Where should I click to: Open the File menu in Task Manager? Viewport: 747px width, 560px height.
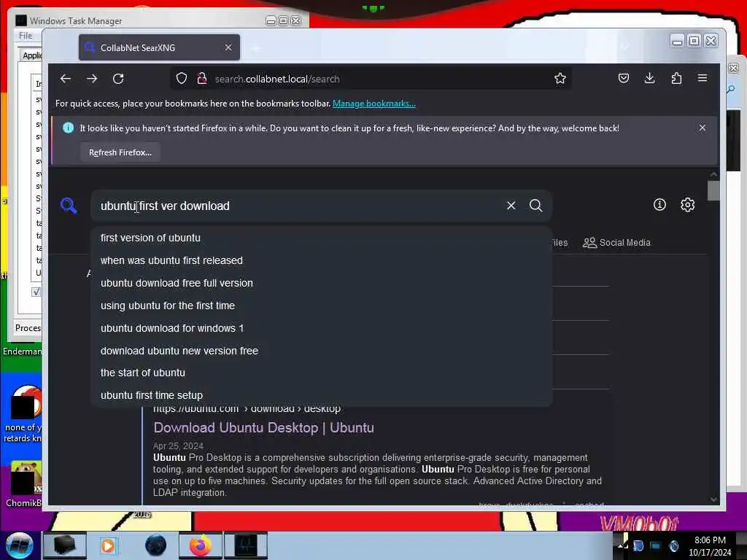pyautogui.click(x=26, y=36)
